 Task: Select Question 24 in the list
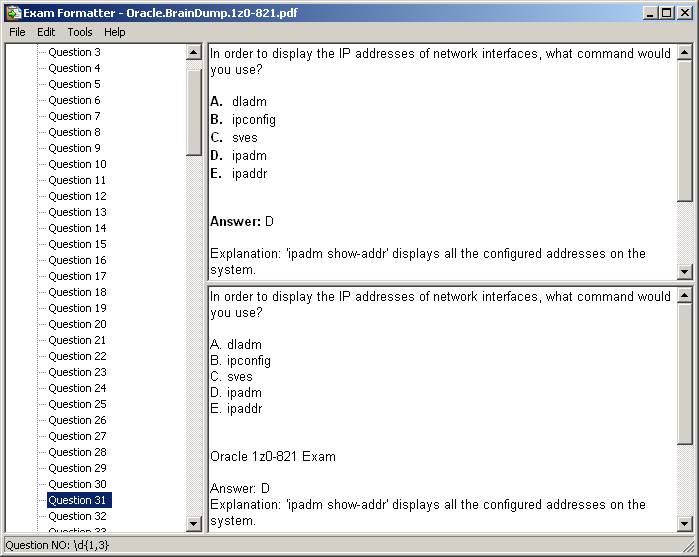coord(77,388)
